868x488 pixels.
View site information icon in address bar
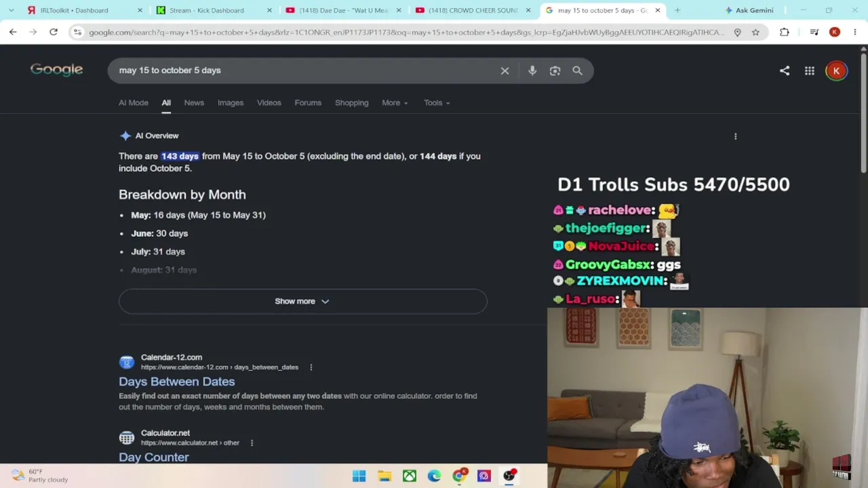coord(77,32)
